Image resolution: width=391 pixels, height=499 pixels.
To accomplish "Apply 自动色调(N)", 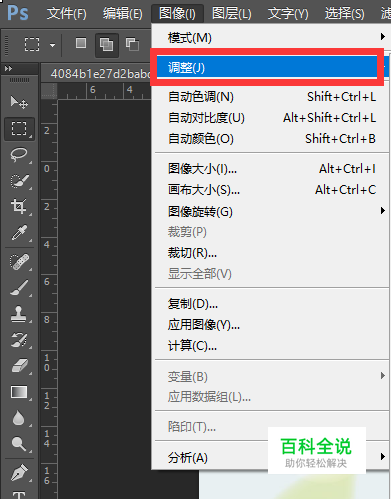I will (x=271, y=97).
